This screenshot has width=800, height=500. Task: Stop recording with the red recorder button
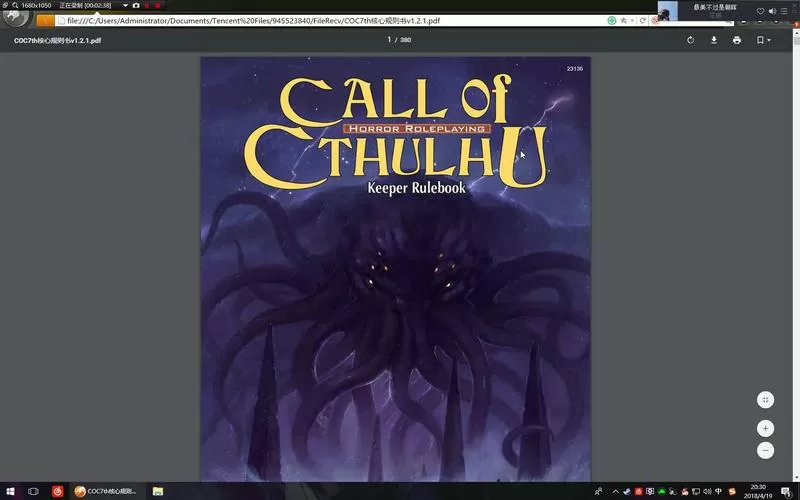click(157, 5)
